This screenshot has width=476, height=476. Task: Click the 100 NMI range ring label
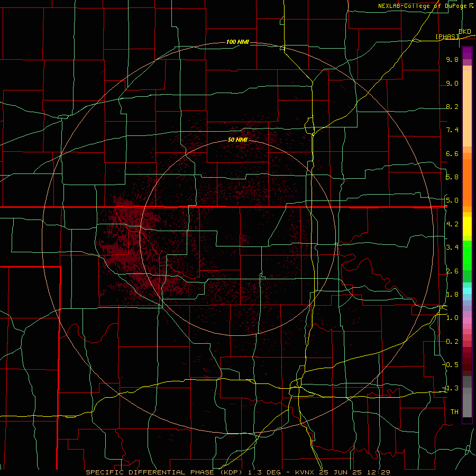pos(237,42)
